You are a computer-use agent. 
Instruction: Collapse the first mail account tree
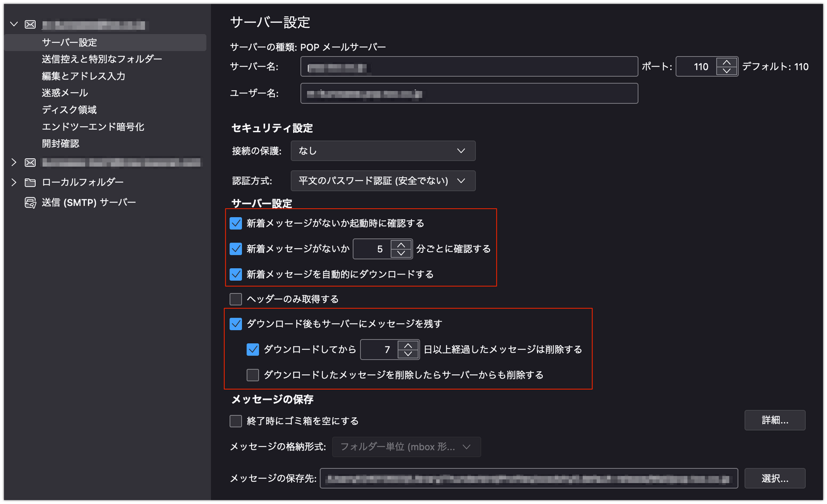pyautogui.click(x=14, y=24)
